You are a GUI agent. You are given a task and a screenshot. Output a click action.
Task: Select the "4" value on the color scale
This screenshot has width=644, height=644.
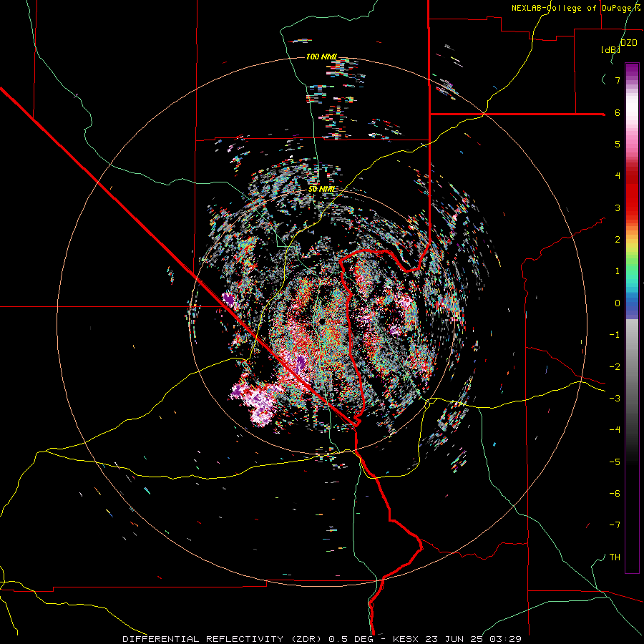(618, 176)
